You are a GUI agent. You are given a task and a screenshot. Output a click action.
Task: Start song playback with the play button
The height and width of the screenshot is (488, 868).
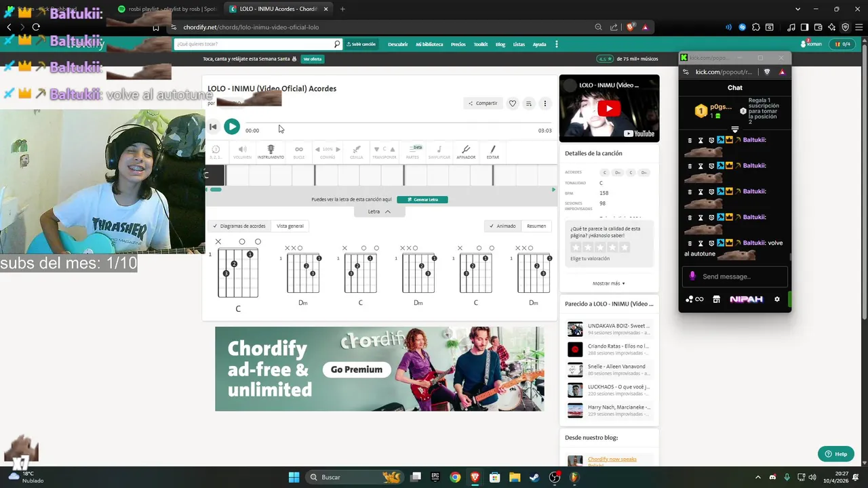point(232,127)
